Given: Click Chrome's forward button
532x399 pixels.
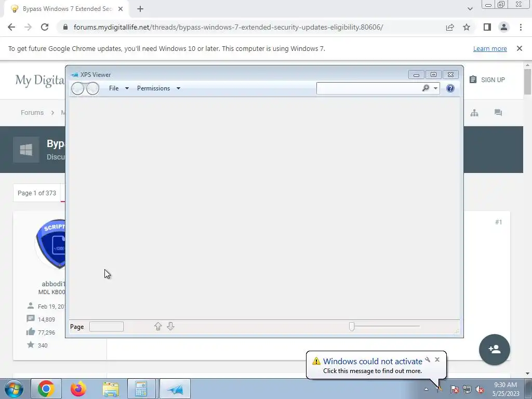Looking at the screenshot, I should coord(28,27).
